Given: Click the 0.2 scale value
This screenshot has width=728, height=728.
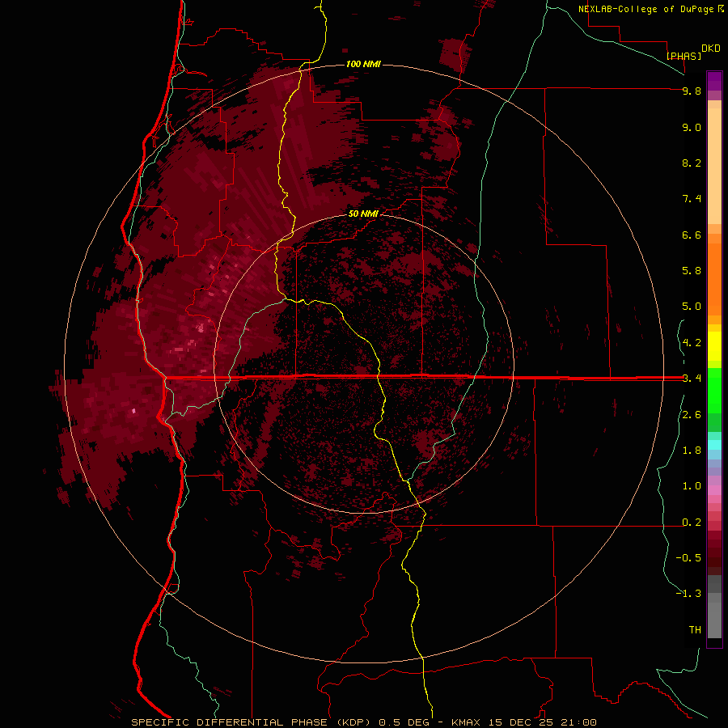Looking at the screenshot, I should click(x=692, y=523).
